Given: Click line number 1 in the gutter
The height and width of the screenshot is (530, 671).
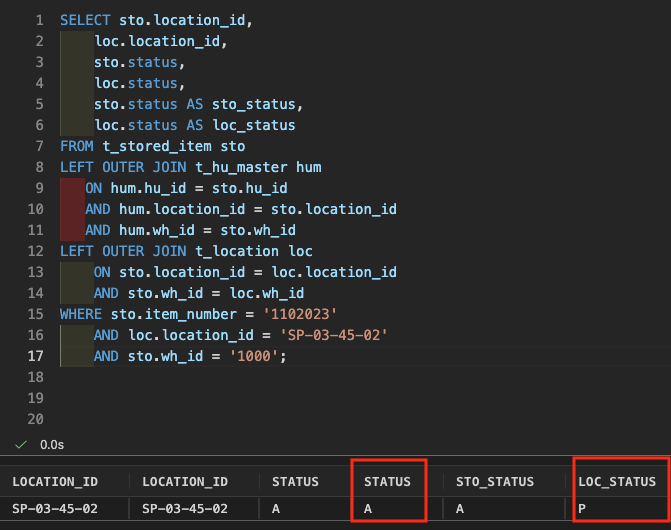Looking at the screenshot, I should 39,20.
